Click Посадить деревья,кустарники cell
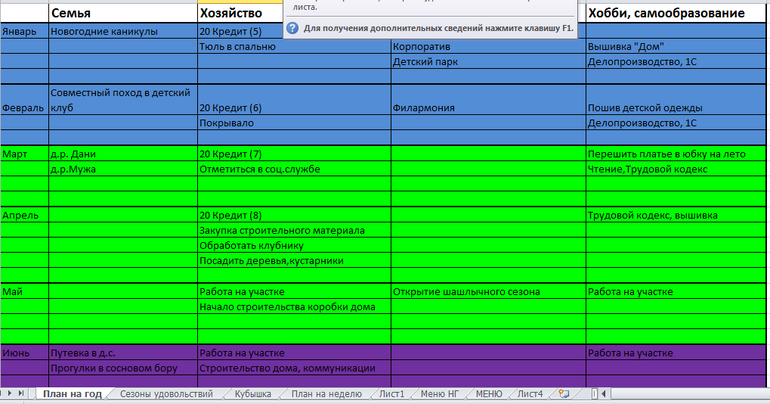The height and width of the screenshot is (404, 770). [294, 261]
